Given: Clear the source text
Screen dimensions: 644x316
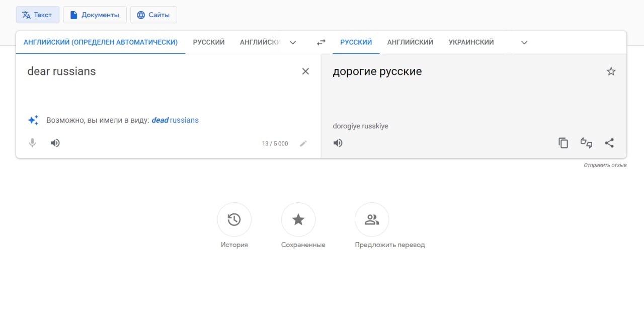Looking at the screenshot, I should pos(305,71).
